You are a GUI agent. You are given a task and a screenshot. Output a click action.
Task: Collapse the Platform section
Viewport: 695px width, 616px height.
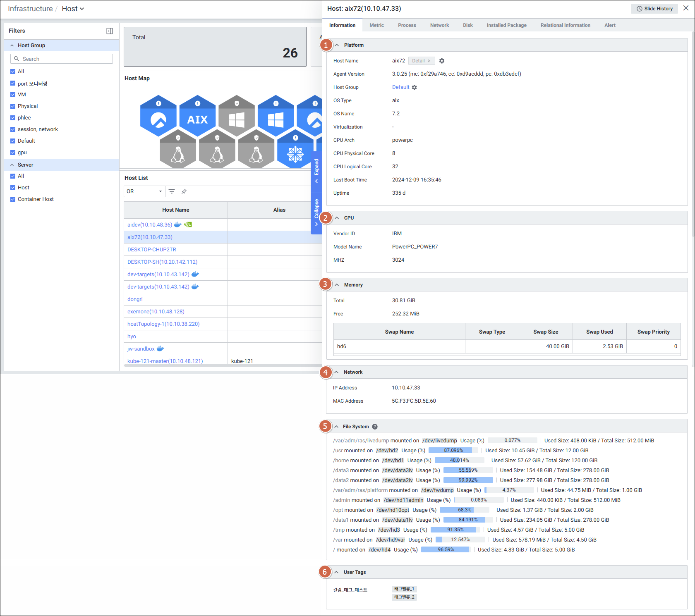click(x=337, y=45)
